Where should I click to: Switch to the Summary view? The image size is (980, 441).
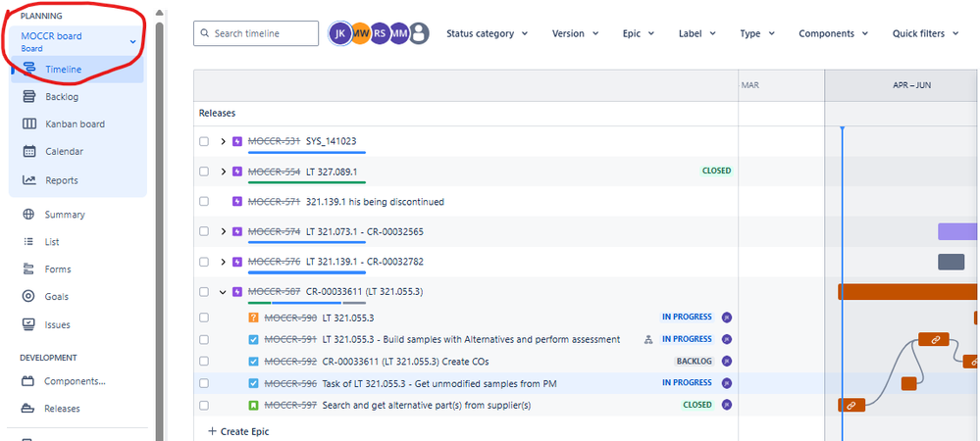(64, 215)
